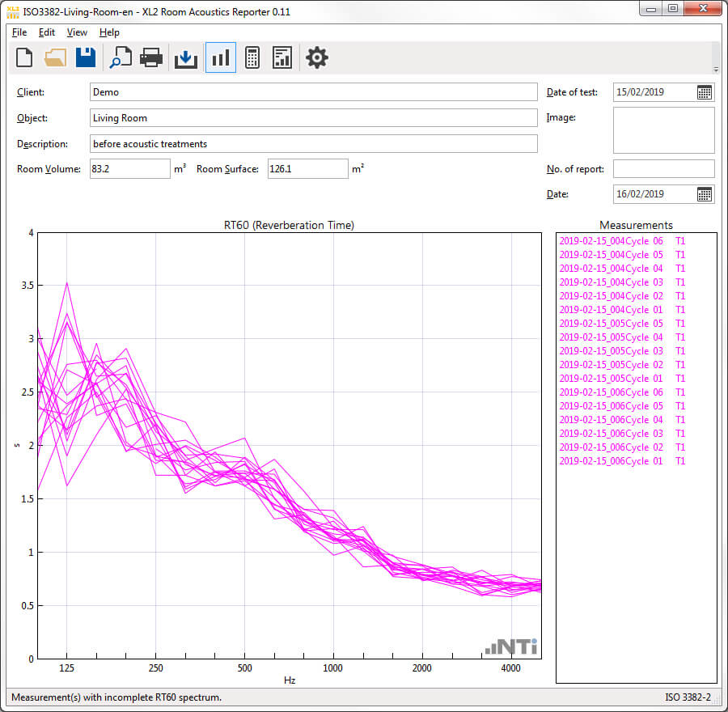Open print preview from the toolbar

(x=121, y=57)
